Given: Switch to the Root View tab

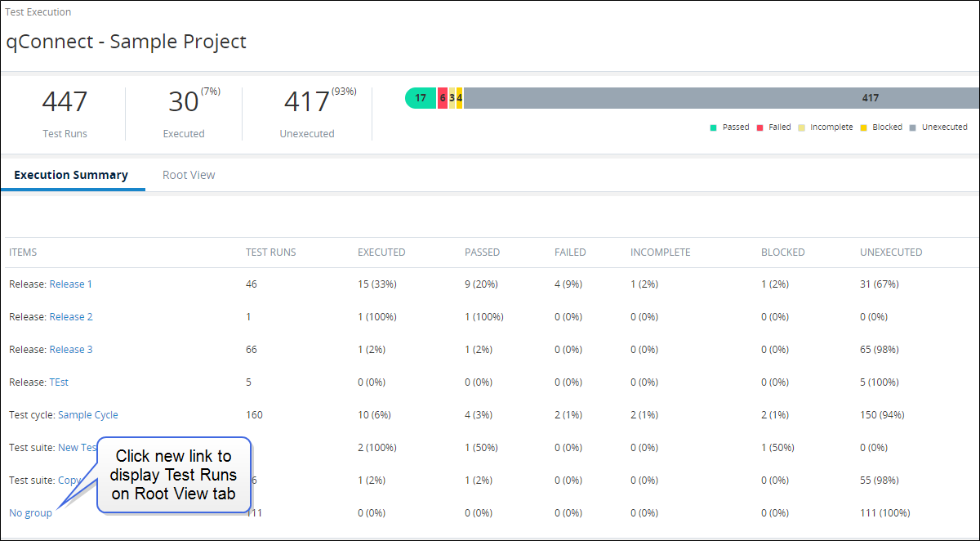Looking at the screenshot, I should pos(189,175).
